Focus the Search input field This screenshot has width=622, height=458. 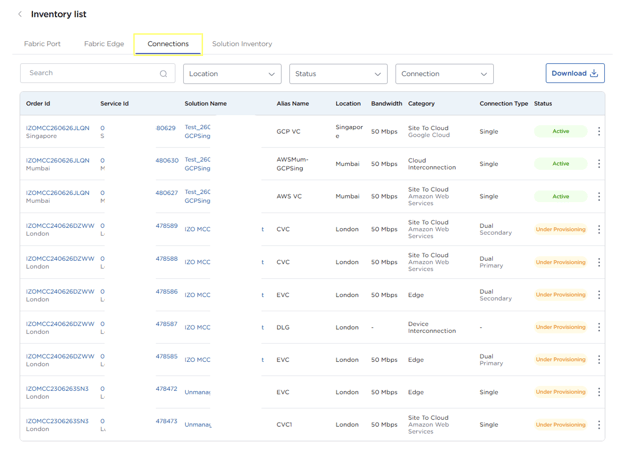coord(98,73)
